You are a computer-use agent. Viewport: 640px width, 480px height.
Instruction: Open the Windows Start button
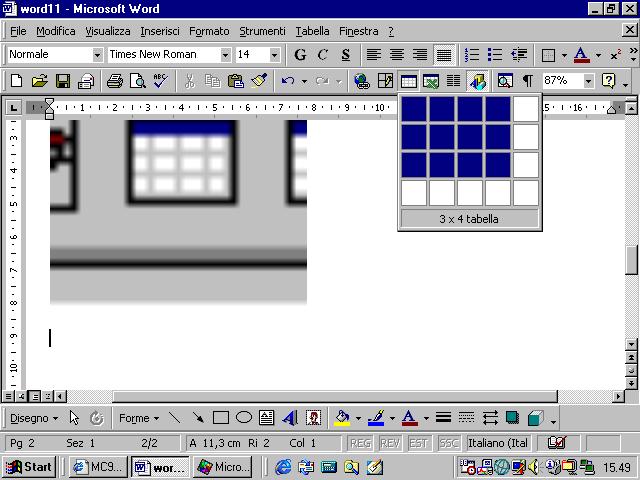click(x=29, y=467)
